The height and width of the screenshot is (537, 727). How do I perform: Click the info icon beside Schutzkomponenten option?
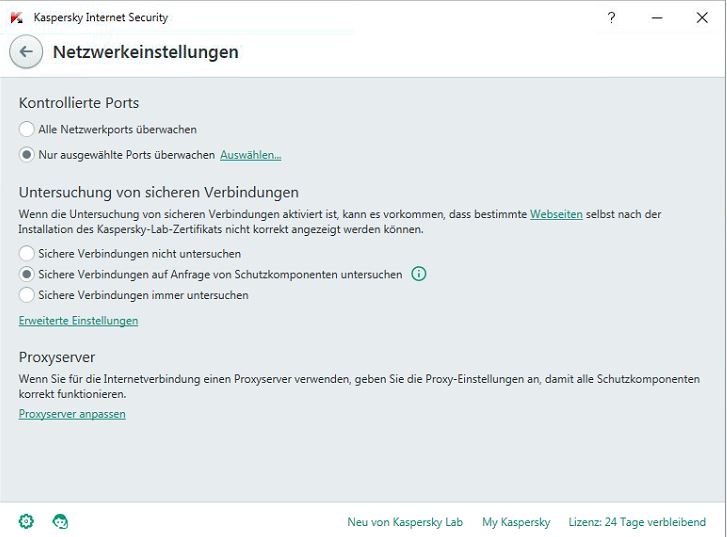[419, 274]
